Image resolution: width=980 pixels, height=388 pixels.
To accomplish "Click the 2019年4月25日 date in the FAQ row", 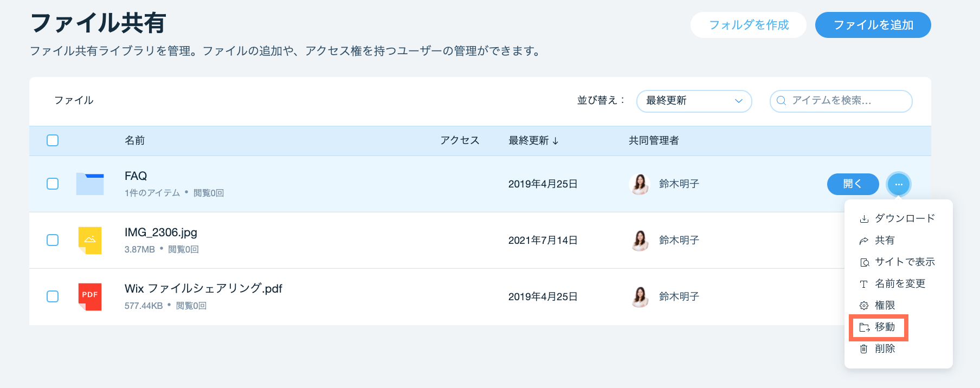I will [543, 184].
